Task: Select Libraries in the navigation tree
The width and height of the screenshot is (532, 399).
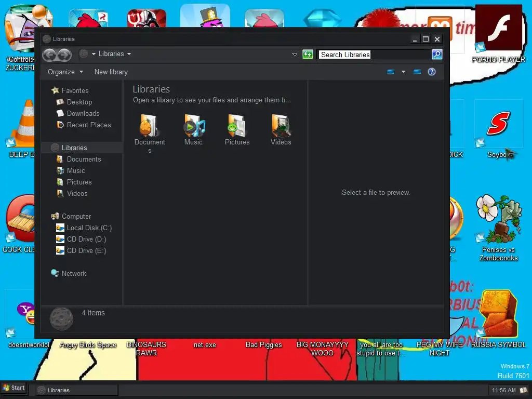Action: [x=74, y=148]
